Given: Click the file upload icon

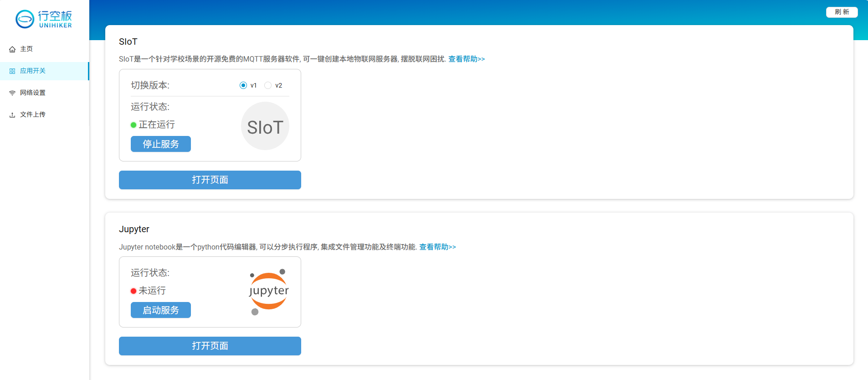Looking at the screenshot, I should tap(12, 115).
